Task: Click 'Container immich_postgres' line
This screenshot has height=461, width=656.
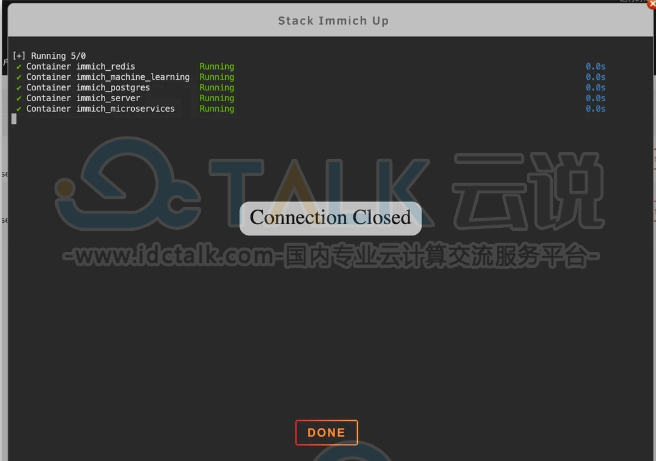Action: pyautogui.click(x=88, y=88)
